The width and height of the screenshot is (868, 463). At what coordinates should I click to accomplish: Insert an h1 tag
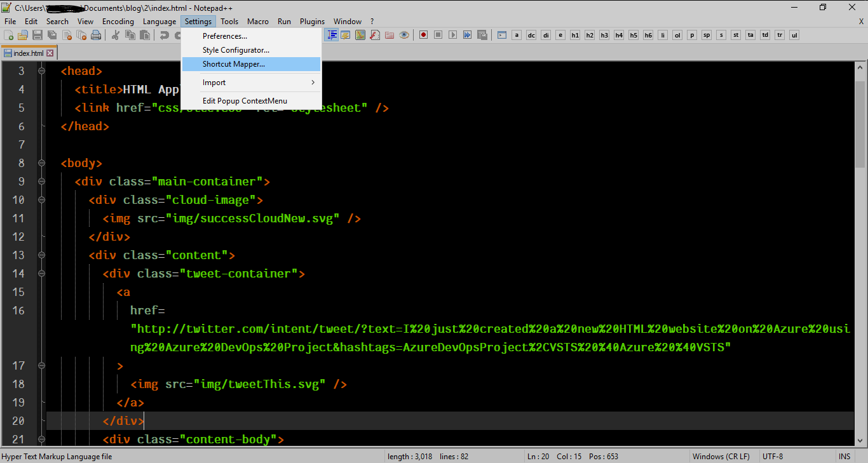(575, 35)
